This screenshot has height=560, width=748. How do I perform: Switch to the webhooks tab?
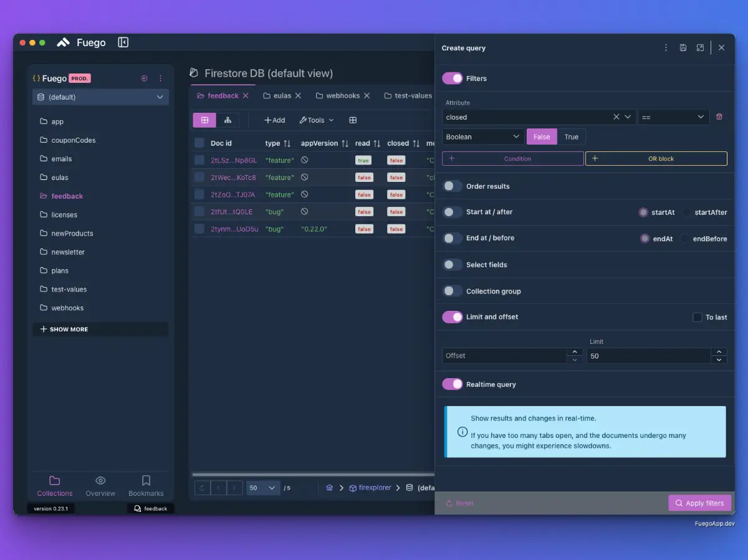pos(343,96)
